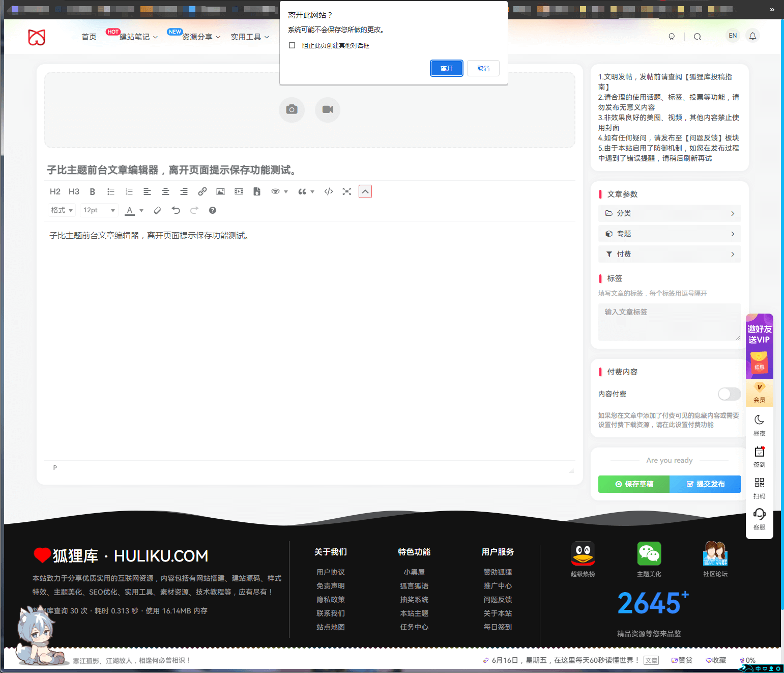This screenshot has height=673, width=784.
Task: Expand the 分类 category panel
Action: (670, 213)
